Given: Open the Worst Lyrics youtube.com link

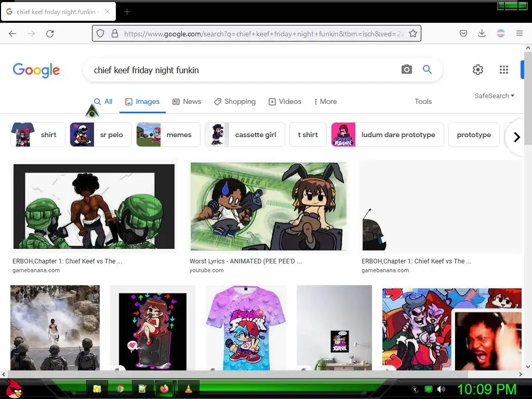Looking at the screenshot, I should (x=245, y=265).
